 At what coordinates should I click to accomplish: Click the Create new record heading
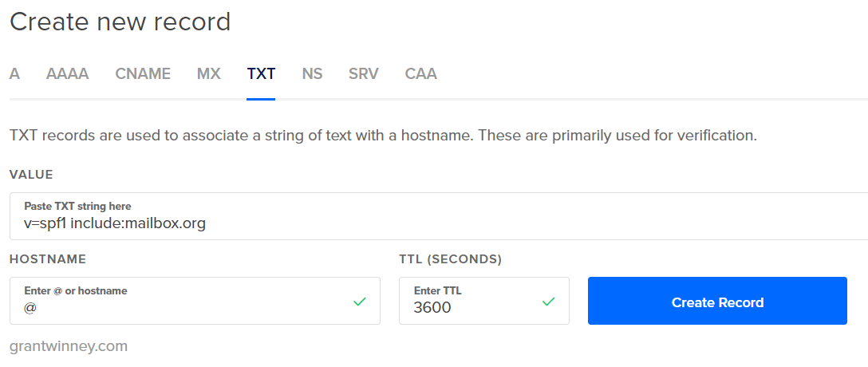[120, 22]
